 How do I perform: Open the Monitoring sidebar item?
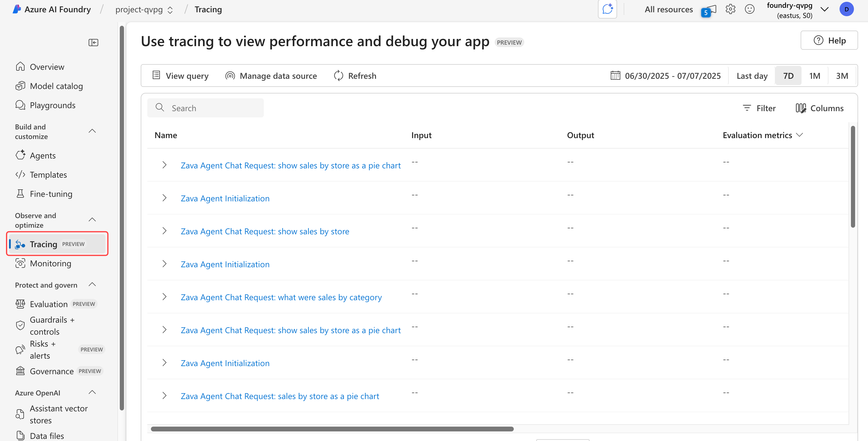[51, 263]
